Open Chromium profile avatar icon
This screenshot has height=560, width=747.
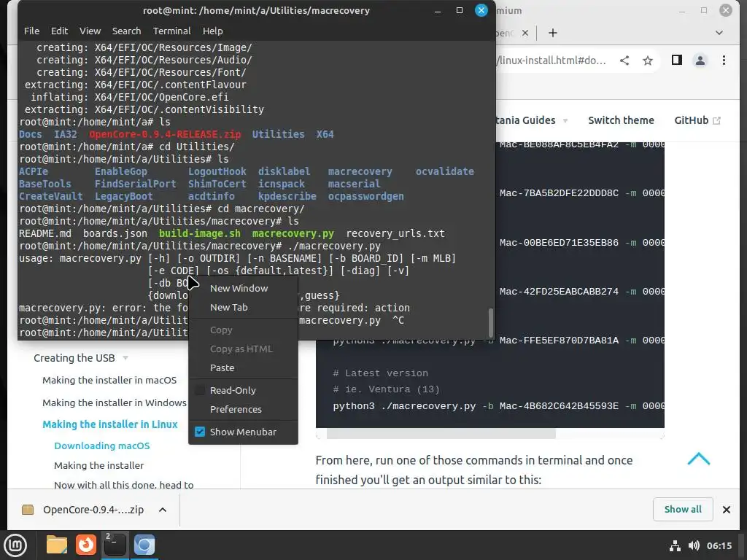[700, 61]
